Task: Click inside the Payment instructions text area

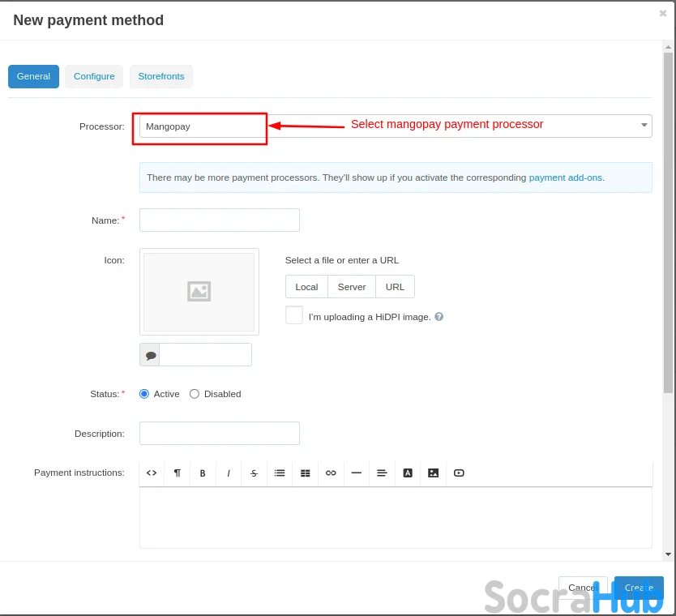Action: (x=396, y=518)
